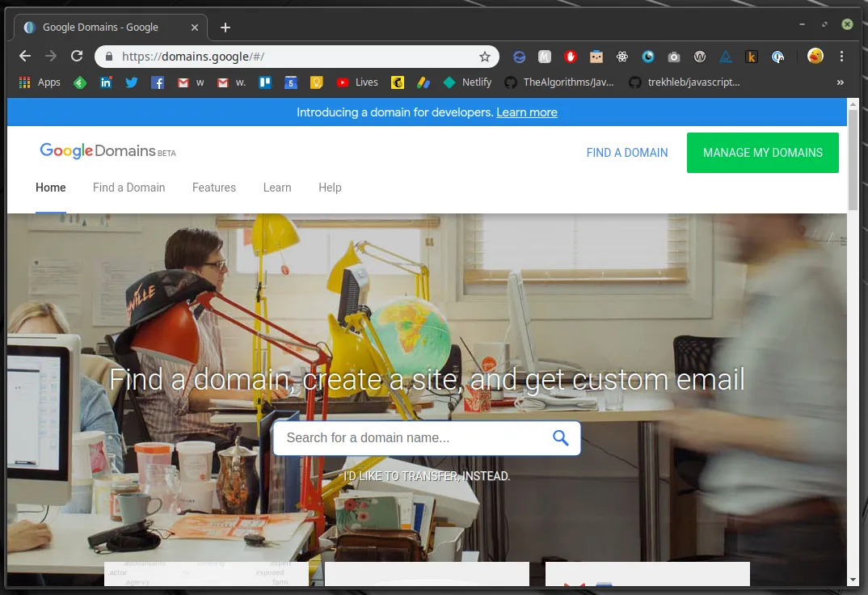Click "I'd like to transfer, instead" link

click(427, 476)
